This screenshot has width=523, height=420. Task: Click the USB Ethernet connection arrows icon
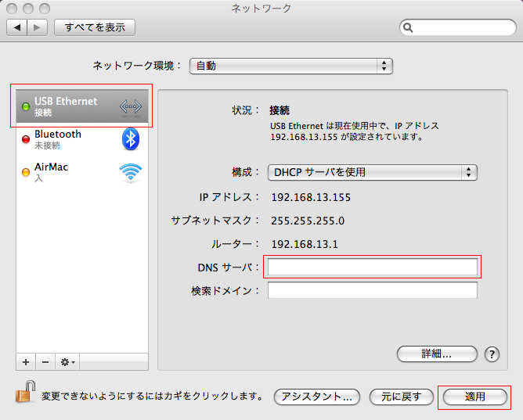point(131,106)
